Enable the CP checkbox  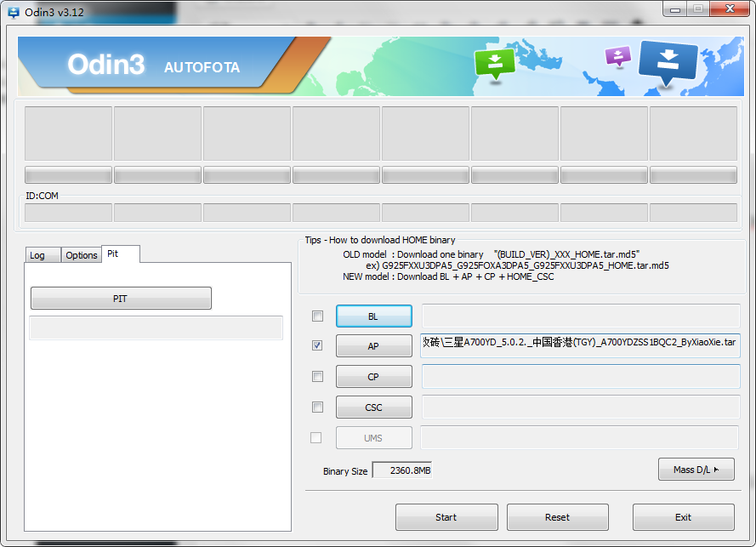click(x=317, y=376)
